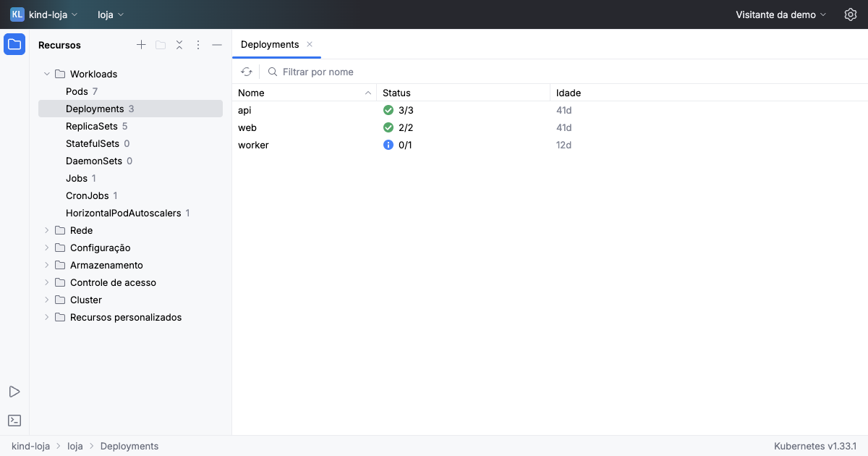Sort by Status column header
The image size is (868, 456).
click(x=463, y=93)
